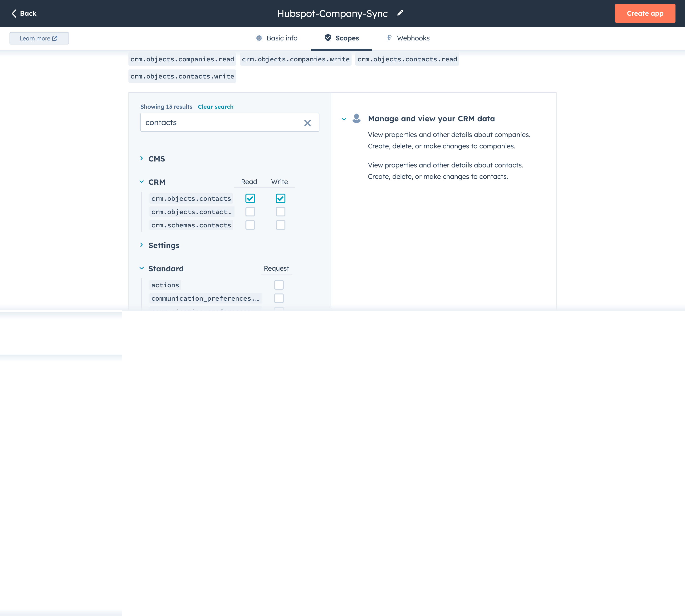Click the gear icon beside Basic info
The width and height of the screenshot is (685, 616).
click(x=259, y=38)
